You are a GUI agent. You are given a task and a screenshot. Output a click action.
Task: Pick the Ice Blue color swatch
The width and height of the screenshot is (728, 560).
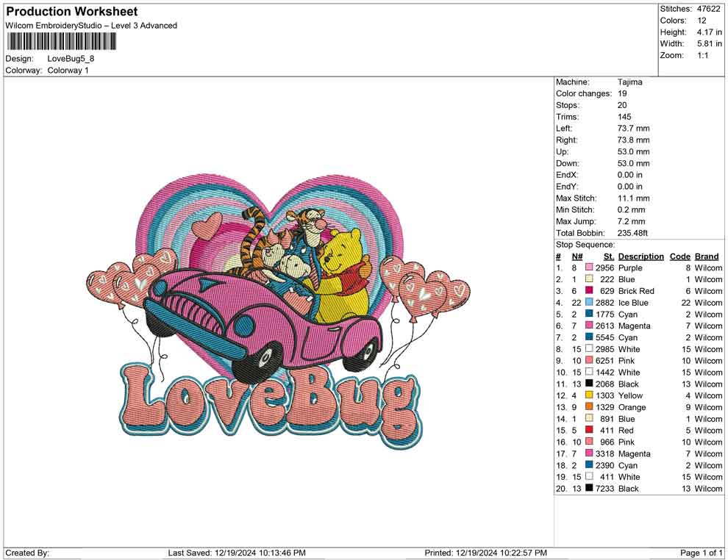589,303
